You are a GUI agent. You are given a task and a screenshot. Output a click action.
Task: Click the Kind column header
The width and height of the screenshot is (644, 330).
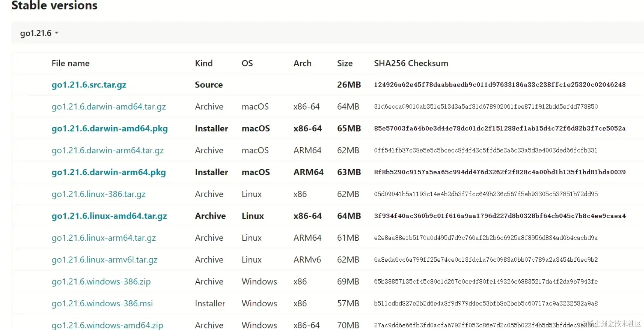pos(203,63)
